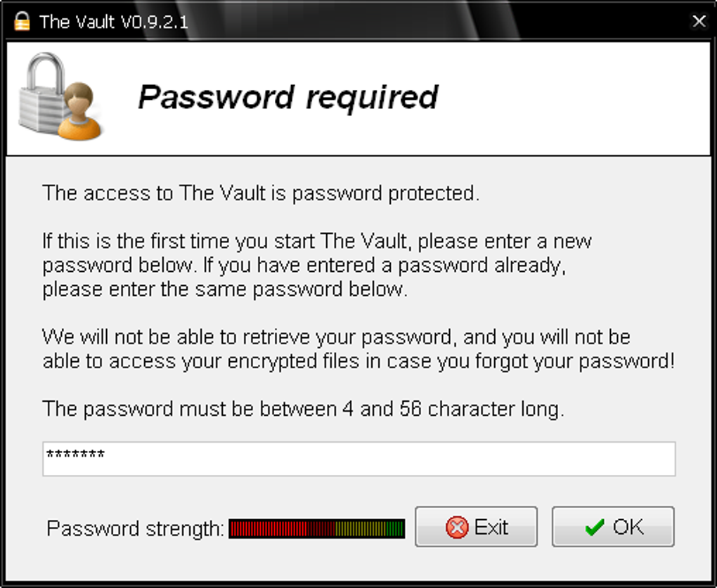
Task: Click the asterisks in the password box
Action: pyautogui.click(x=75, y=454)
